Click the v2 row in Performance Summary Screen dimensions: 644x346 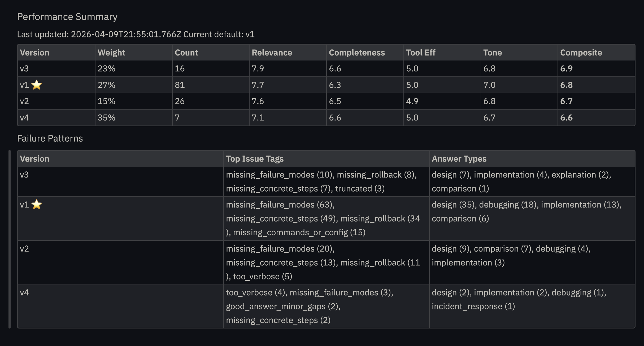[x=24, y=101]
